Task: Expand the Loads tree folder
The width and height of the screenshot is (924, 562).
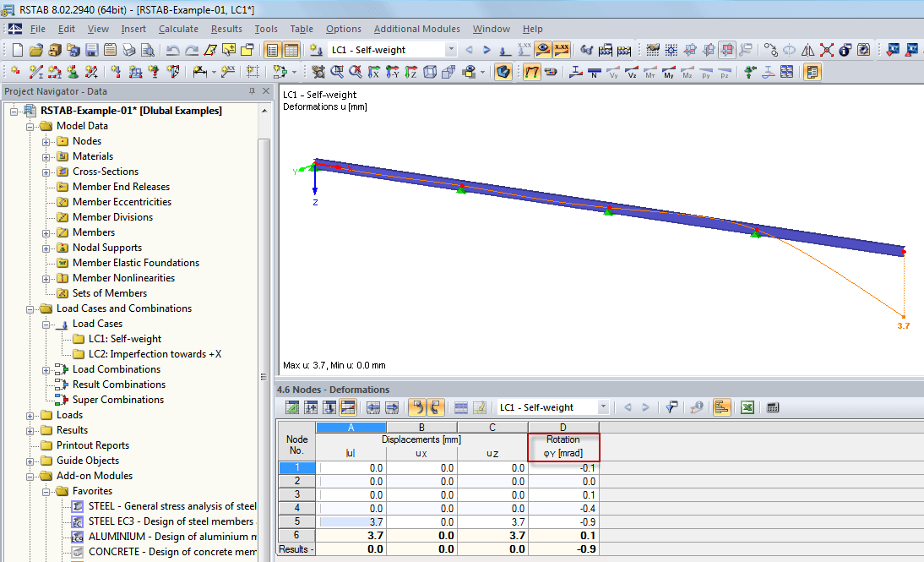Action: (x=30, y=416)
